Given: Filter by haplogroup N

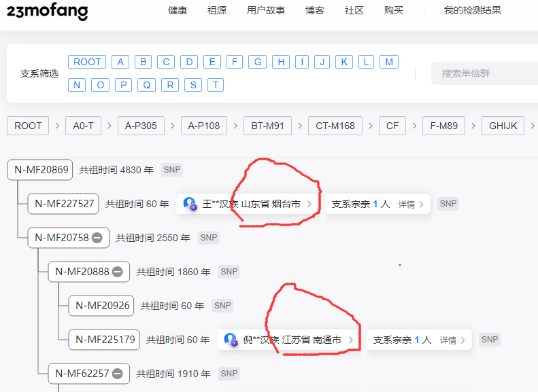Looking at the screenshot, I should 77,85.
